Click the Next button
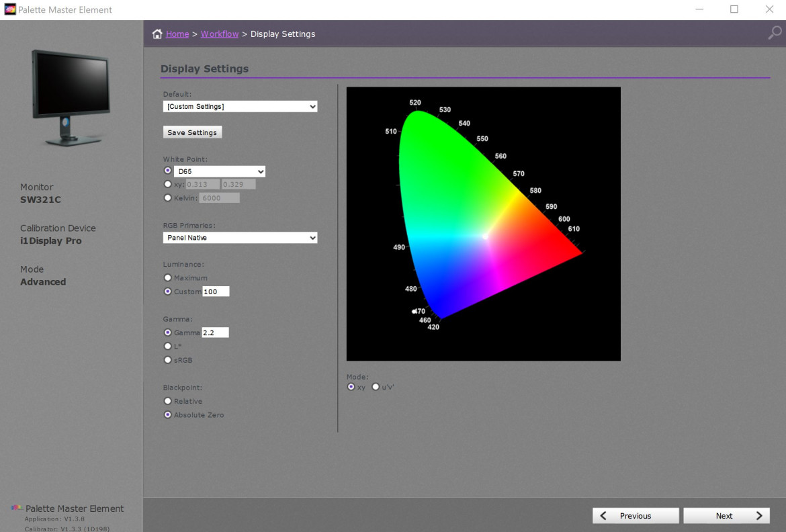This screenshot has height=532, width=786. [x=726, y=515]
